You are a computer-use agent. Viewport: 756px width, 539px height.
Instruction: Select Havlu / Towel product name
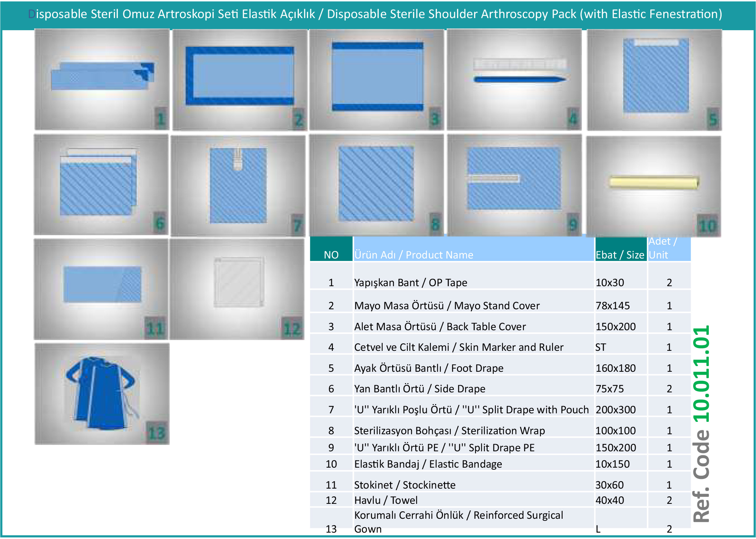386,500
